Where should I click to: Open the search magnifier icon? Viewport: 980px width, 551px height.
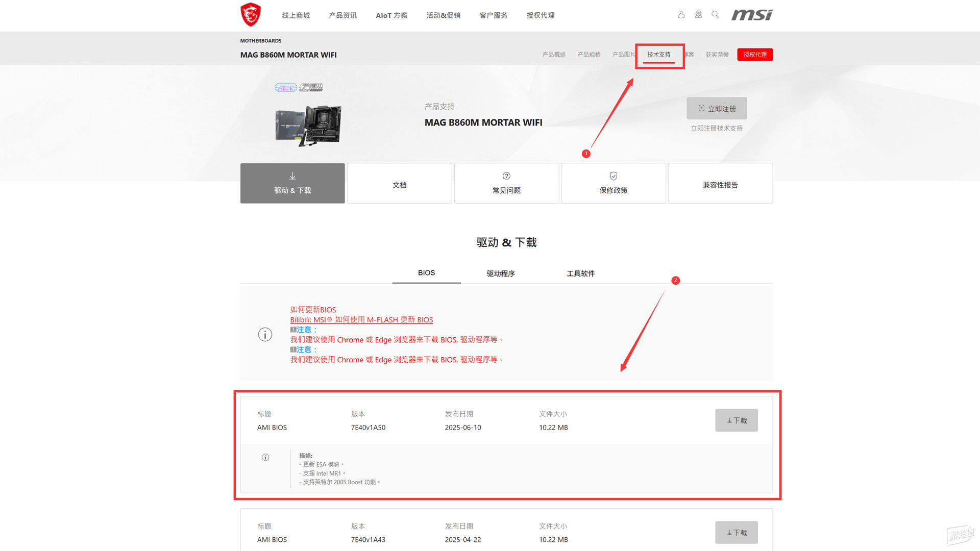point(715,15)
